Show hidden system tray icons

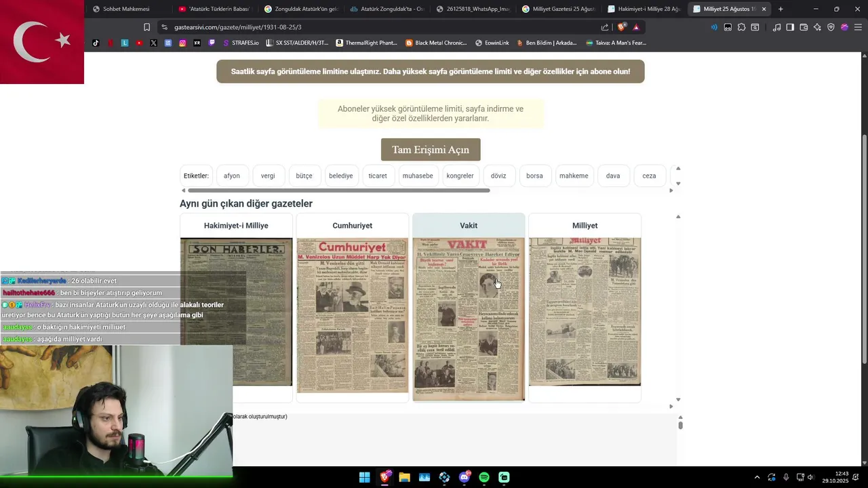(757, 477)
